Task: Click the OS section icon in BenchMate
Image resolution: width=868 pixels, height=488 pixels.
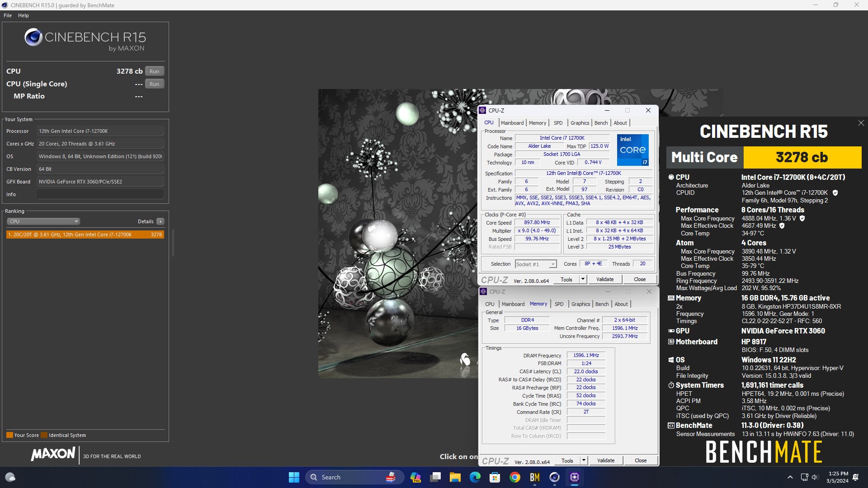Action: click(671, 360)
